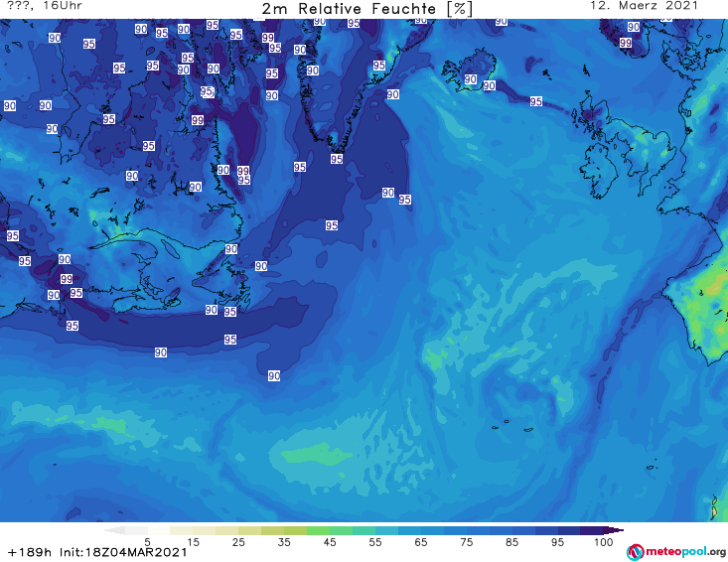Click legend value 85
The height and width of the screenshot is (562, 728).
coord(512,542)
